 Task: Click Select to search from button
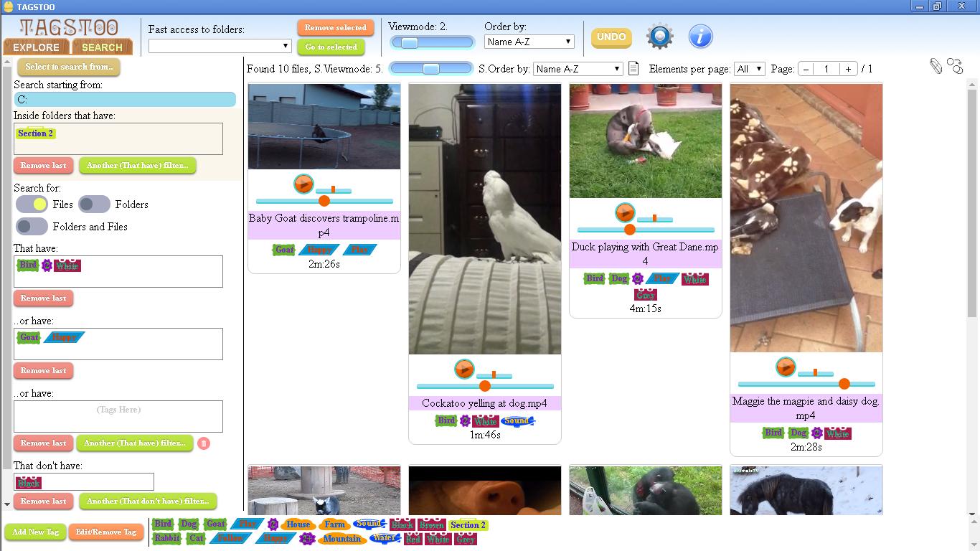click(69, 67)
